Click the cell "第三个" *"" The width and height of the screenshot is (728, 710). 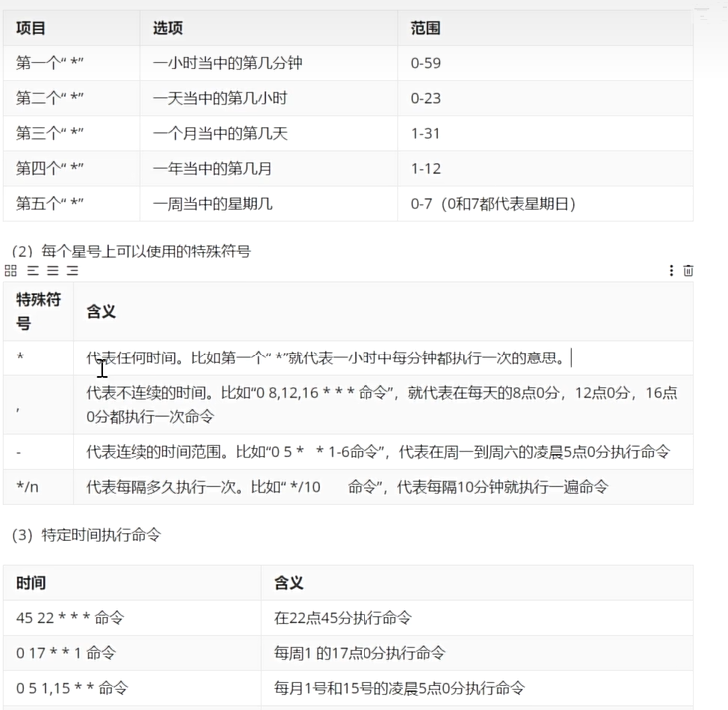tap(72, 133)
